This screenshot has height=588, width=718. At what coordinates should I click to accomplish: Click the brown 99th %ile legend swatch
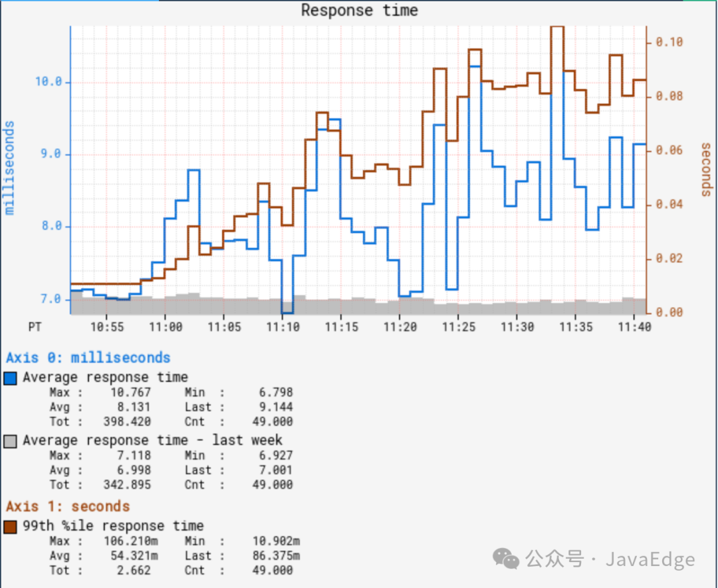10,527
